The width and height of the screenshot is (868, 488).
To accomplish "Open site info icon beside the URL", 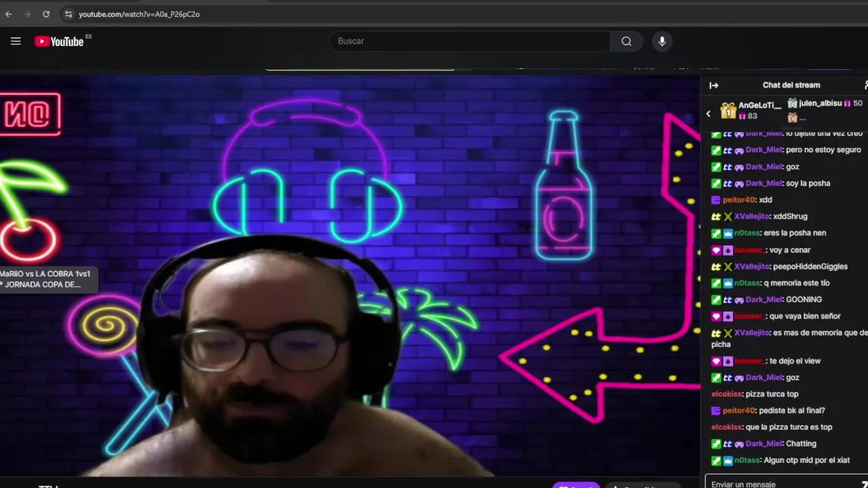I will coord(68,14).
